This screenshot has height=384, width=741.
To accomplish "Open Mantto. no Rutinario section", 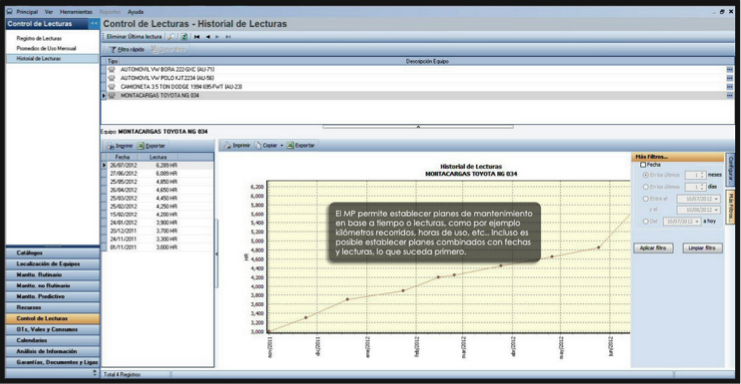I will point(52,286).
